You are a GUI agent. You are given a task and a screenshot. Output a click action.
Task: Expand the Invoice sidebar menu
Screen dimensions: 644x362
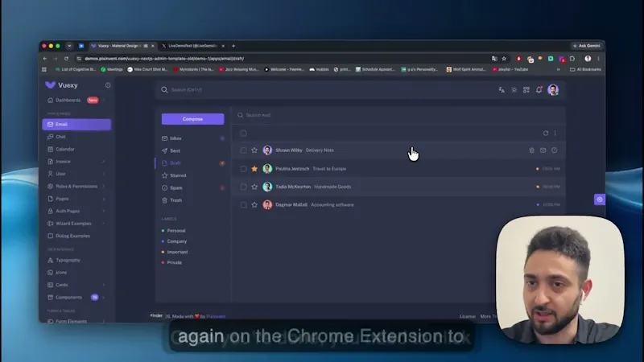pyautogui.click(x=76, y=162)
